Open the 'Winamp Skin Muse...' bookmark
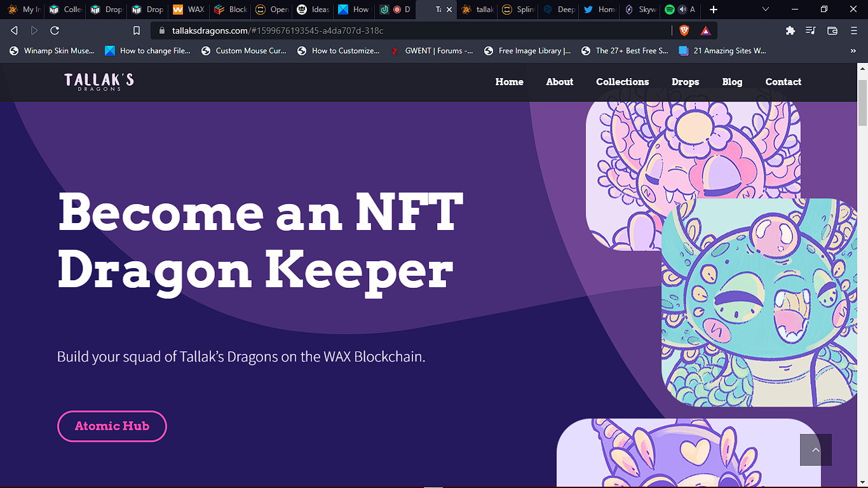The height and width of the screenshot is (488, 868). coord(52,51)
